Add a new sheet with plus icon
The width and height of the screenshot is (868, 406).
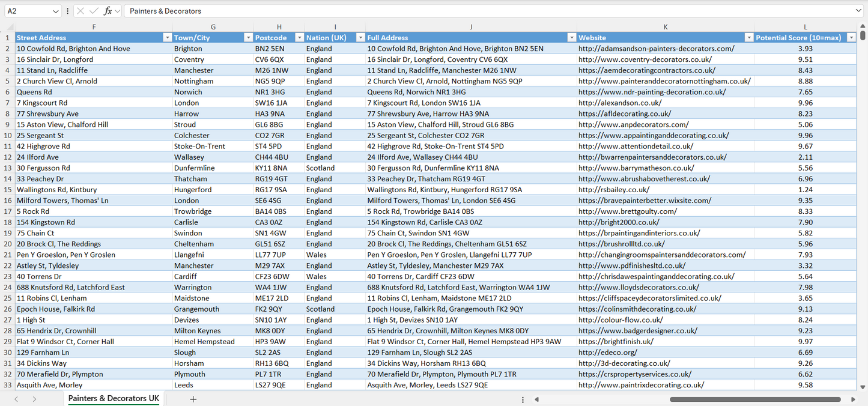point(193,399)
